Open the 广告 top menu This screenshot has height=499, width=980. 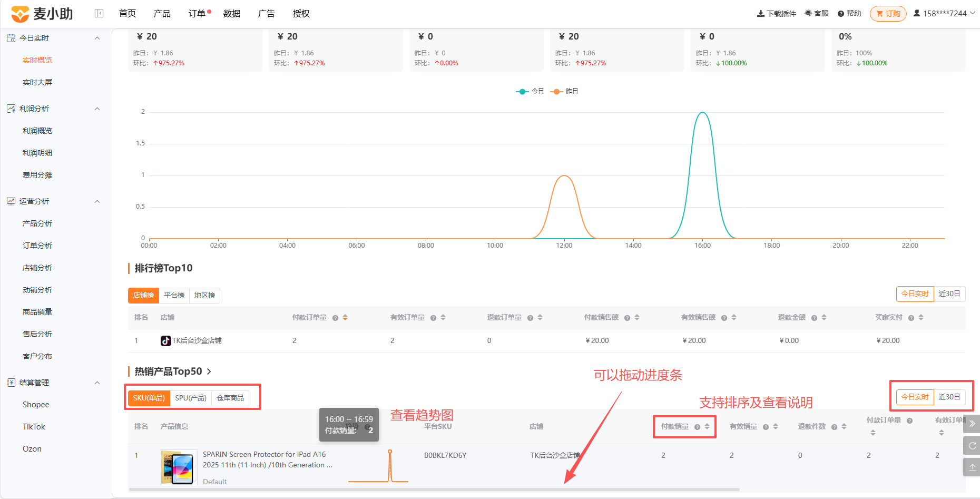tap(267, 14)
